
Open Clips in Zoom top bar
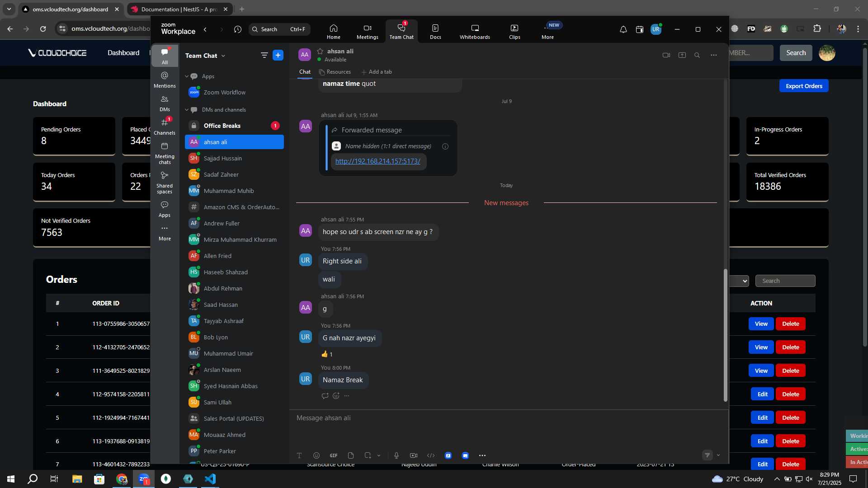[x=514, y=32]
